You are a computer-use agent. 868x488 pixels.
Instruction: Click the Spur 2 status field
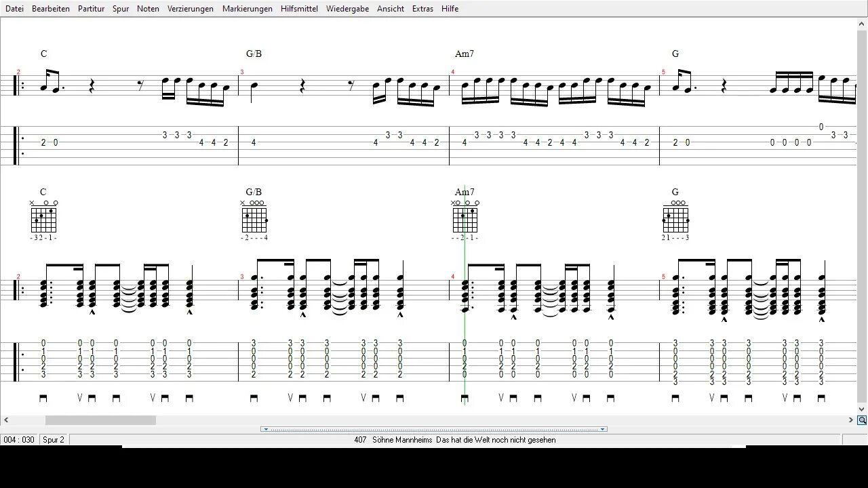54,440
